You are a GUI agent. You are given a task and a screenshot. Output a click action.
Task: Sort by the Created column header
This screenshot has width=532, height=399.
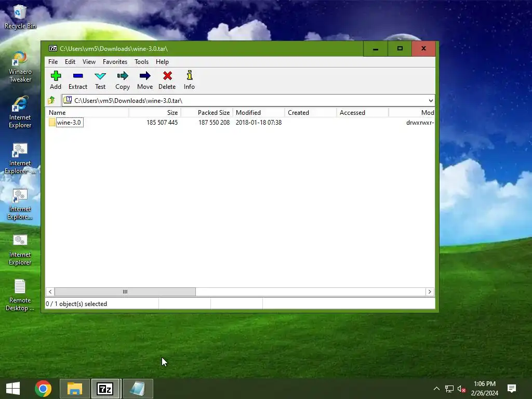[311, 113]
